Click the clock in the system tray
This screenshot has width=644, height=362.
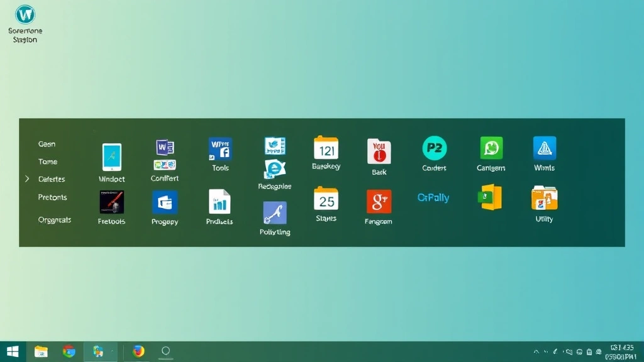[x=621, y=352]
